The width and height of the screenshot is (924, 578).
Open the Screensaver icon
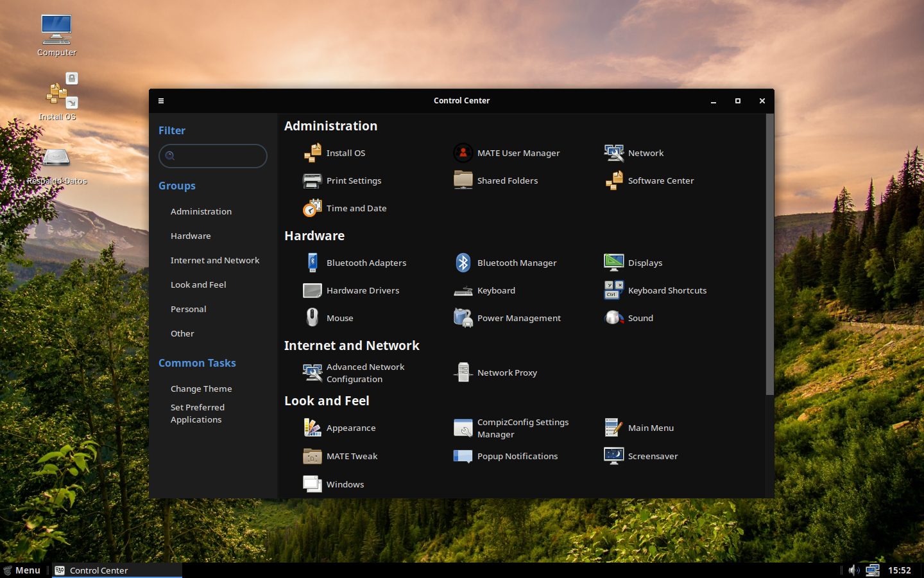pos(614,456)
